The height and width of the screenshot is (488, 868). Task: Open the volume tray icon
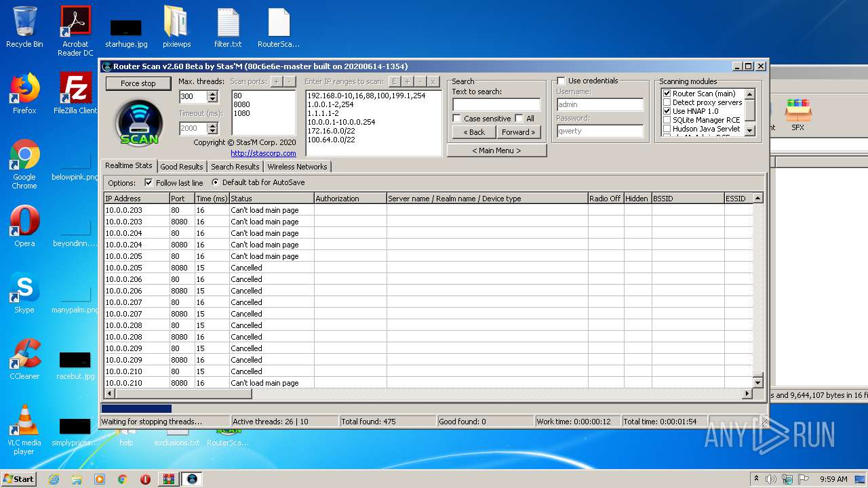point(770,479)
